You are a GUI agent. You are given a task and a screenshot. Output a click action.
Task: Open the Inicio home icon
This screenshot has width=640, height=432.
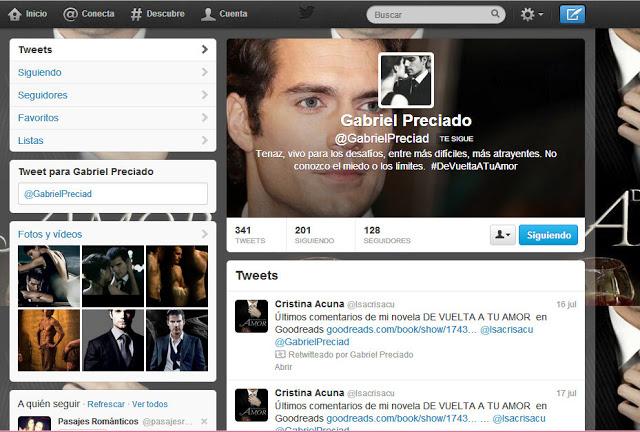pyautogui.click(x=15, y=14)
